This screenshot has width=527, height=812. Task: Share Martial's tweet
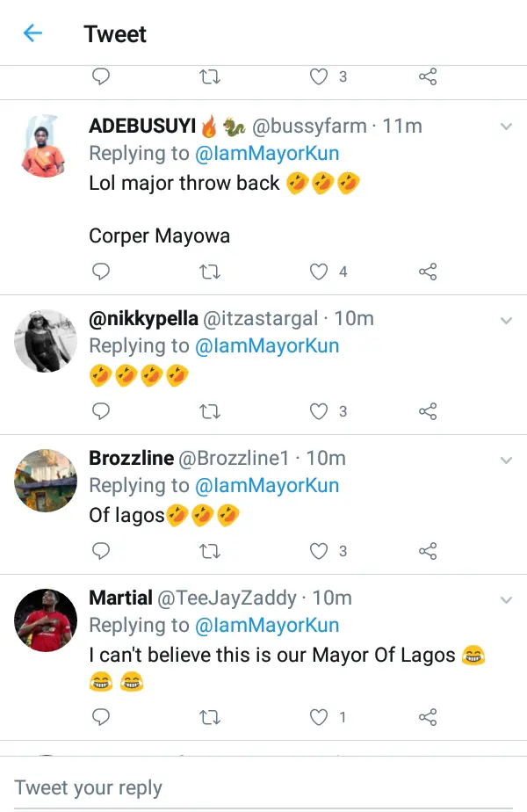pos(428,718)
